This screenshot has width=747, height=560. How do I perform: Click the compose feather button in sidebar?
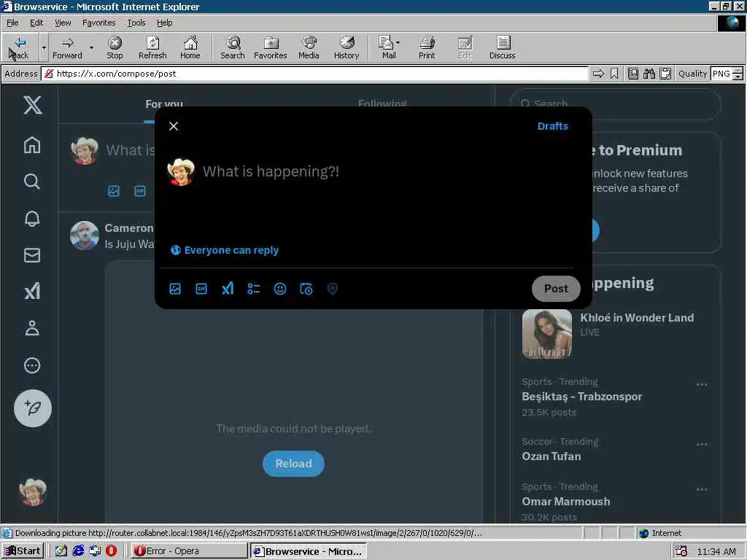tap(32, 408)
